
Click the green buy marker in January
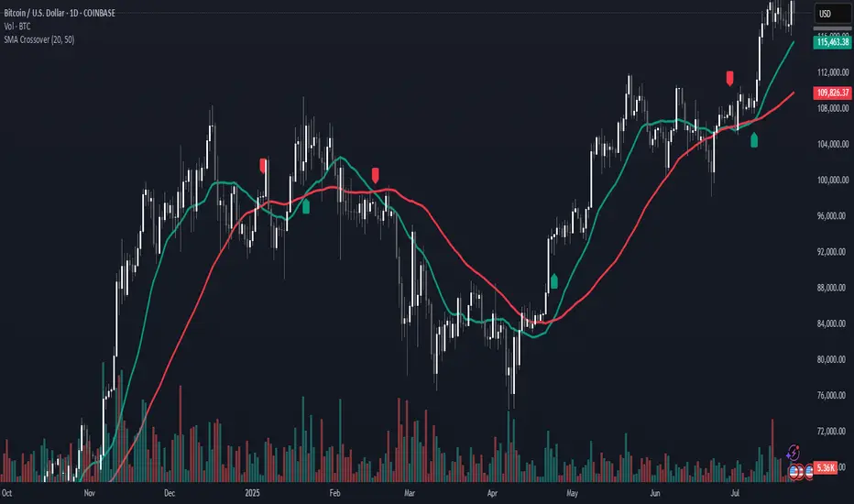[306, 206]
